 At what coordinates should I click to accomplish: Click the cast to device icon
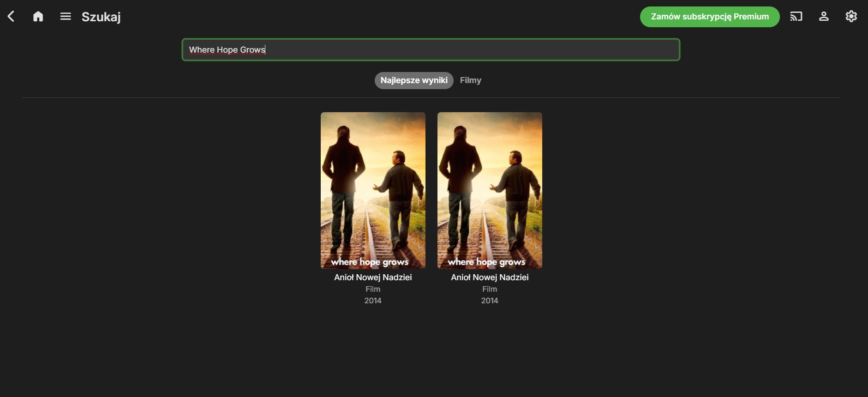coord(796,17)
